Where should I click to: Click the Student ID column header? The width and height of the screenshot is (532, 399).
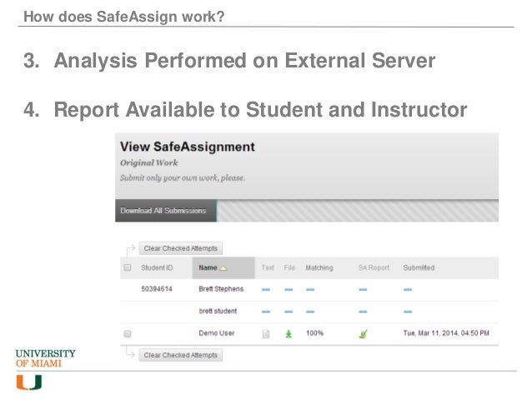157,268
